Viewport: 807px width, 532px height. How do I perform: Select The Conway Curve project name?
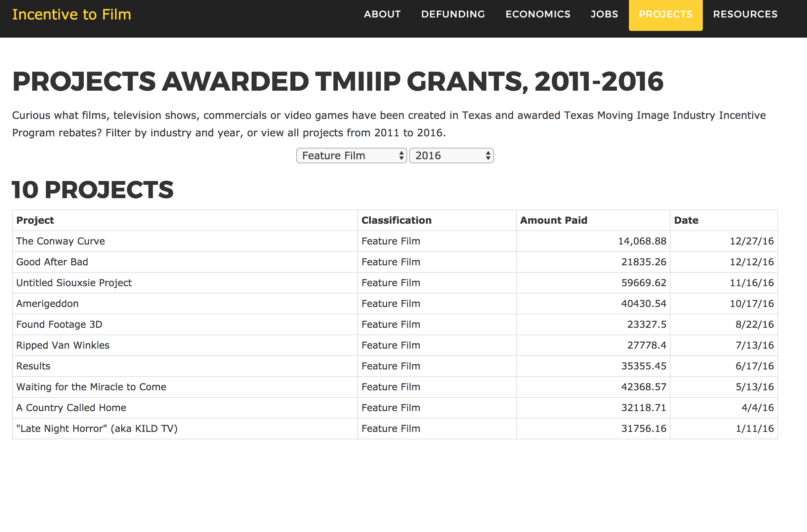pos(60,241)
